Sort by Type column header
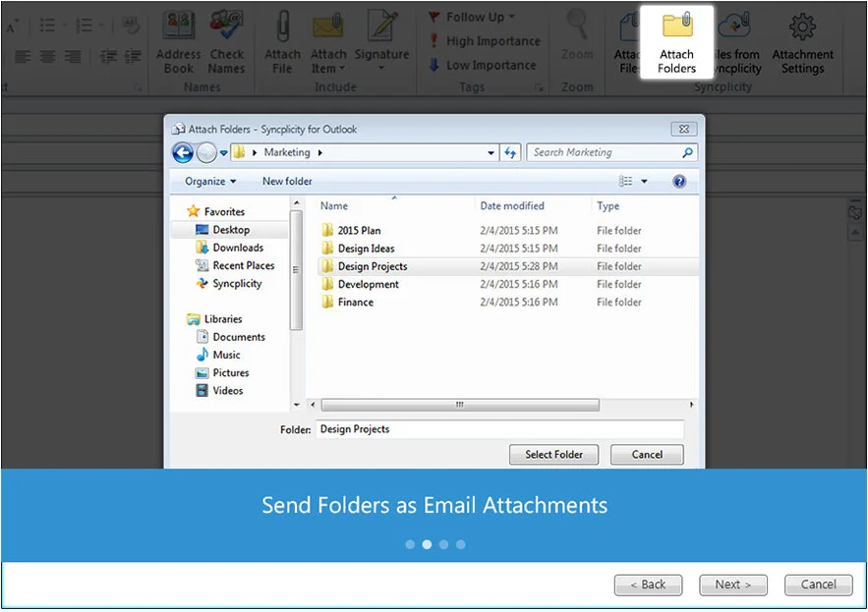This screenshot has width=868, height=612. 608,206
